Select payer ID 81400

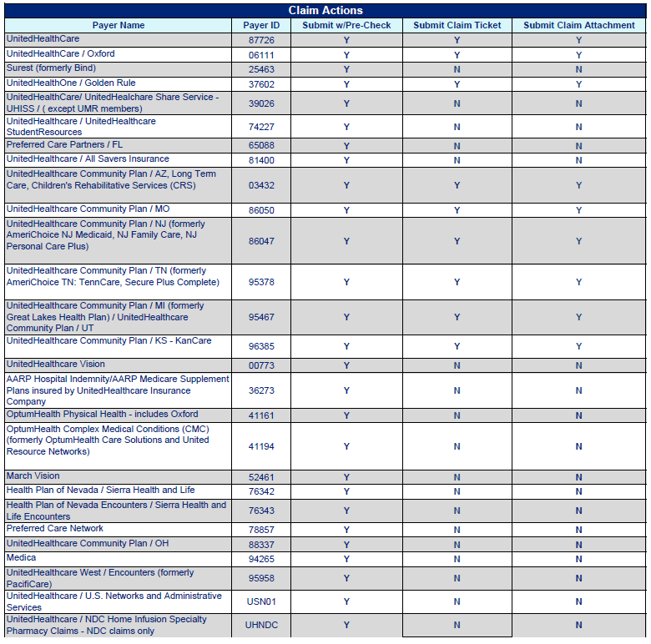pyautogui.click(x=261, y=160)
